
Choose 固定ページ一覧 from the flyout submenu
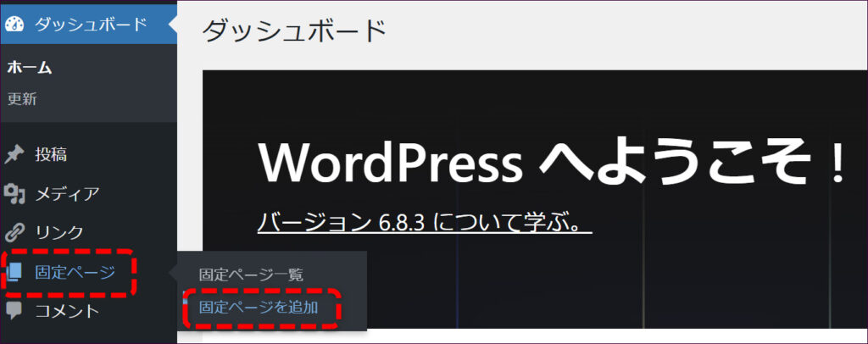click(251, 275)
